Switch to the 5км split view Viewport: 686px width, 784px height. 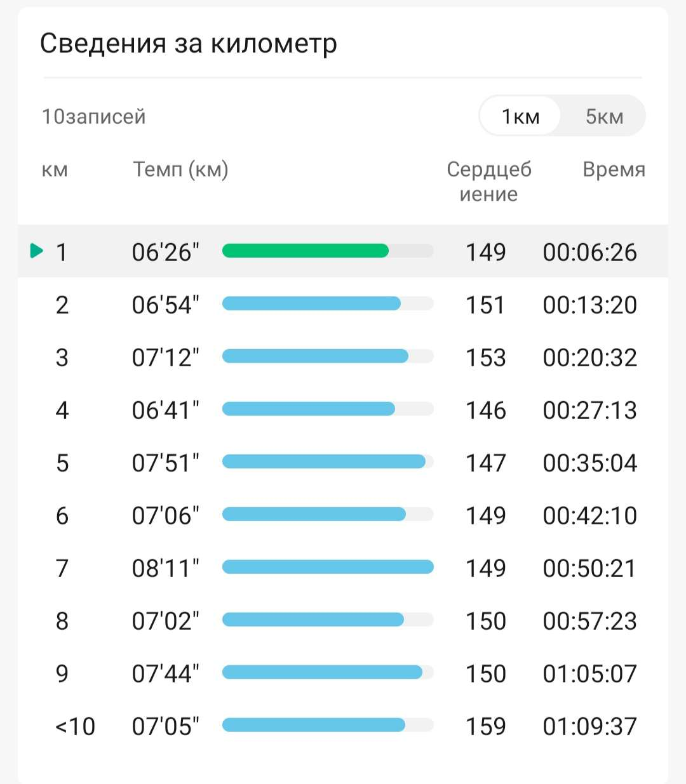pos(603,116)
